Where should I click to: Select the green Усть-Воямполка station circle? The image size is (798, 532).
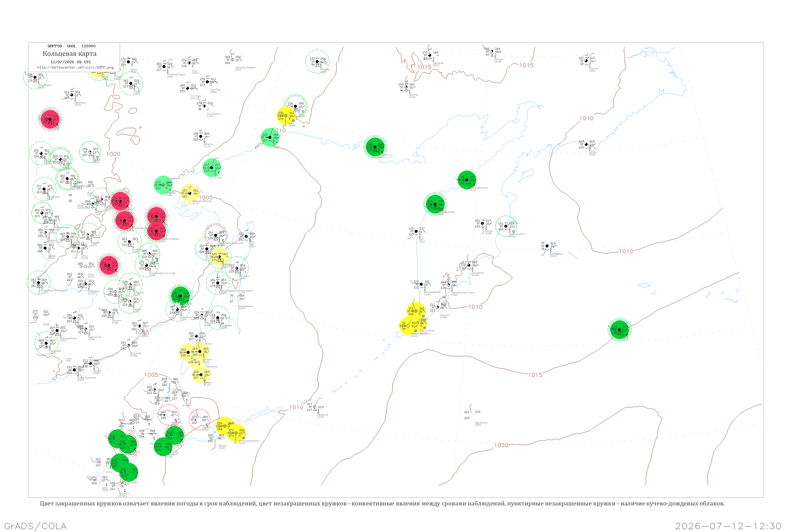tap(467, 180)
